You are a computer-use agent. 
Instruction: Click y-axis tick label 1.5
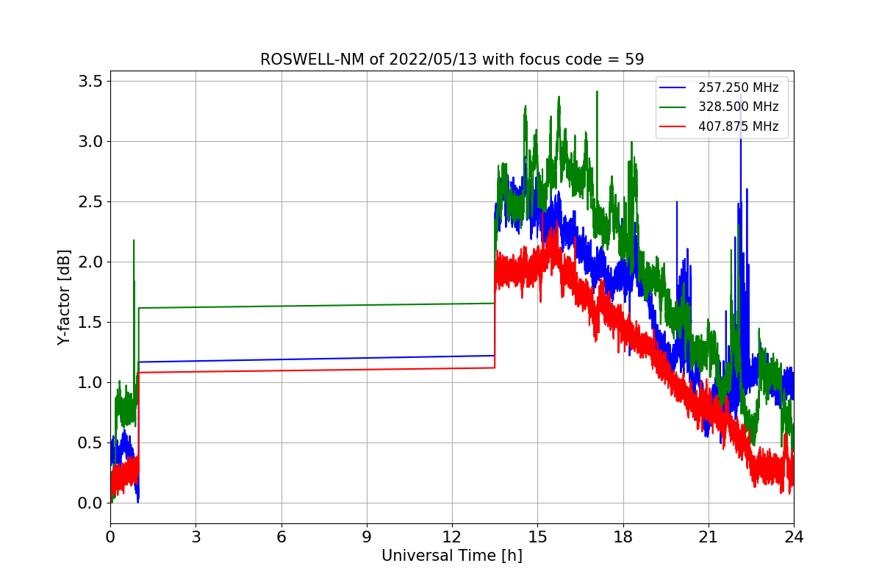coord(90,322)
